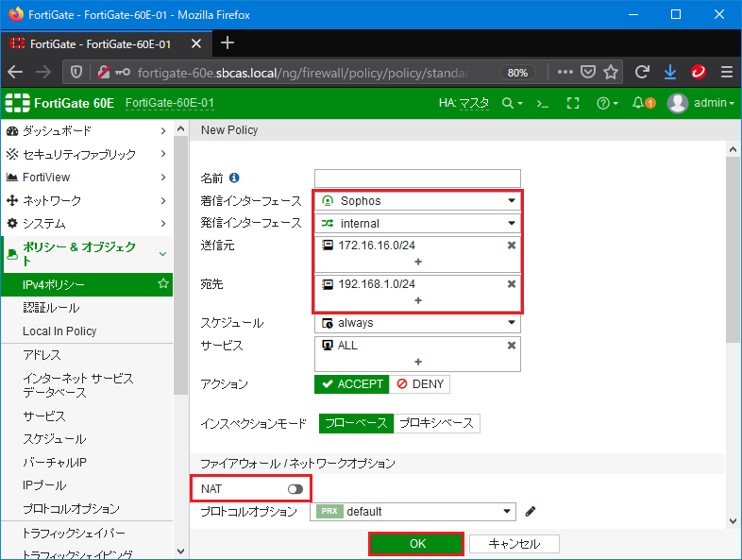Toggle the NAT switch
Image resolution: width=742 pixels, height=560 pixels.
(295, 489)
